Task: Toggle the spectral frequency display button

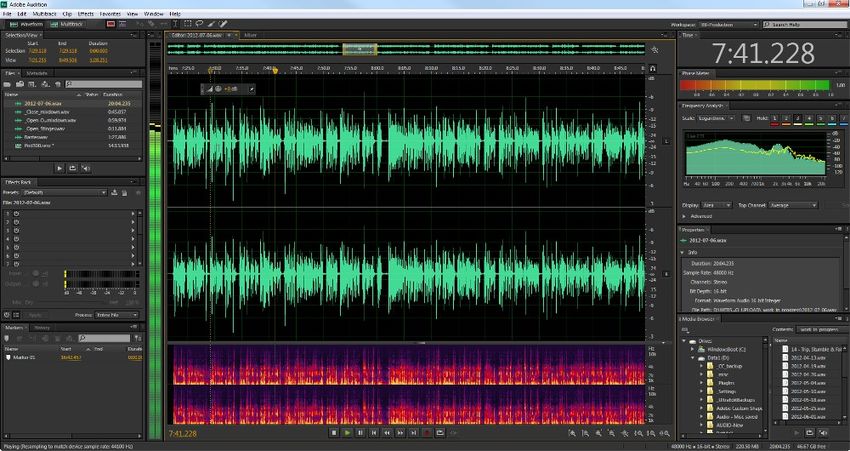Action: point(111,24)
